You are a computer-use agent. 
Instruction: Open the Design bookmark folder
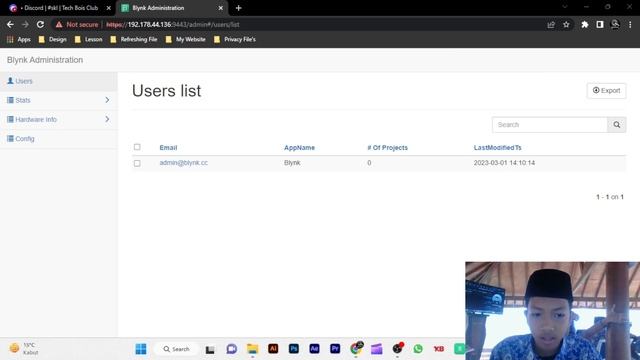pyautogui.click(x=52, y=40)
